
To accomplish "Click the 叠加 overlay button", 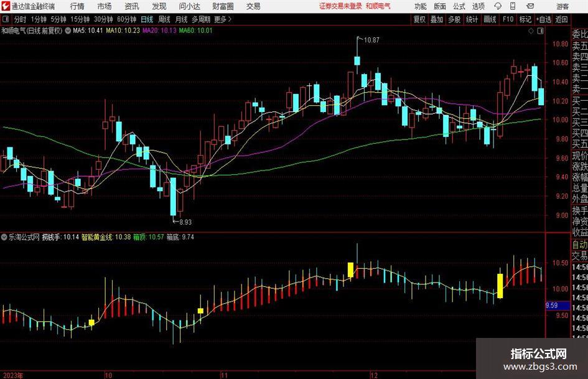I will pos(437,19).
